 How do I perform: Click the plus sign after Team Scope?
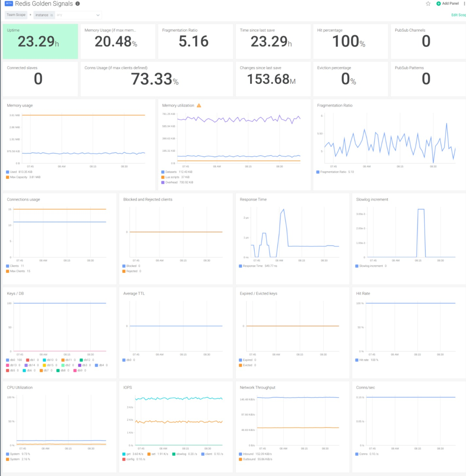(x=30, y=15)
